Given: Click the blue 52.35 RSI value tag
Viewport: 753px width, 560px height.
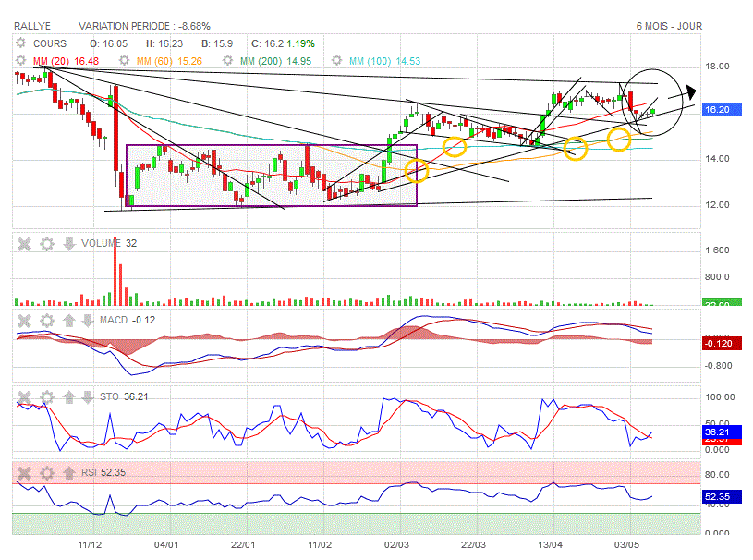Looking at the screenshot, I should click(x=722, y=496).
